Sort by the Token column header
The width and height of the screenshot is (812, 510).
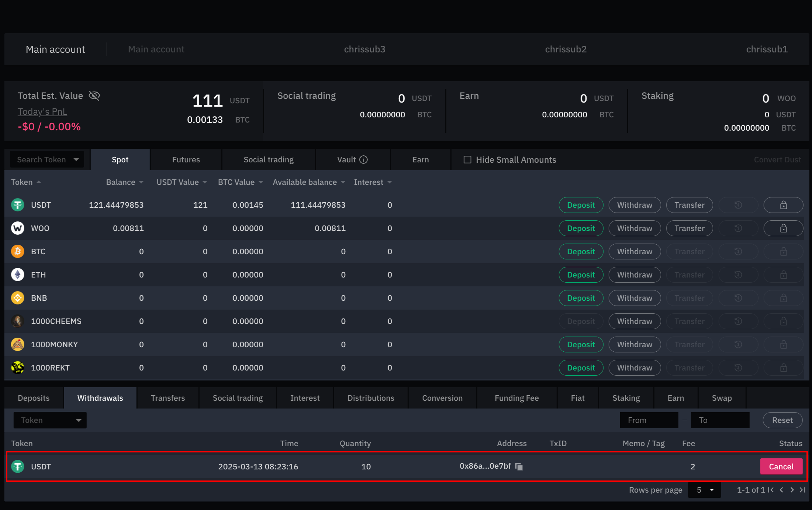click(26, 182)
